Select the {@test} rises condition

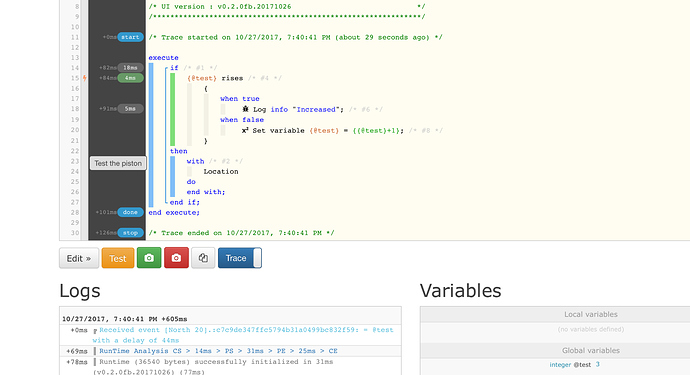click(x=215, y=78)
